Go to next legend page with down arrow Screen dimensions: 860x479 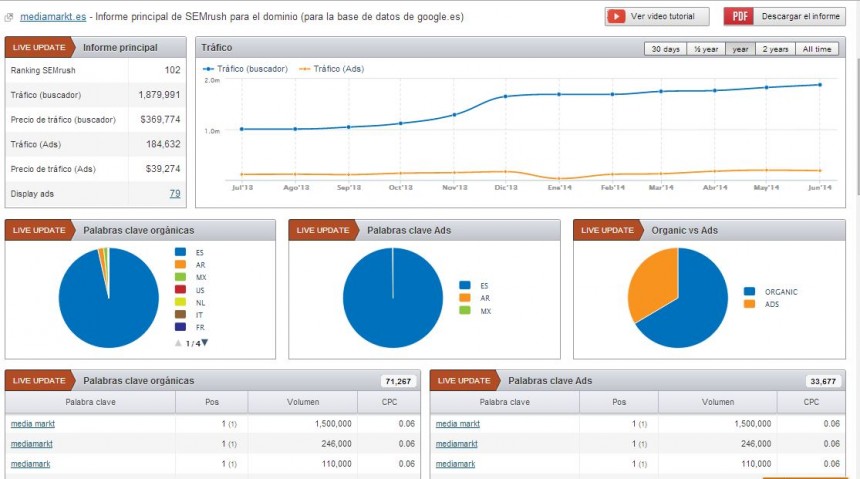point(205,343)
